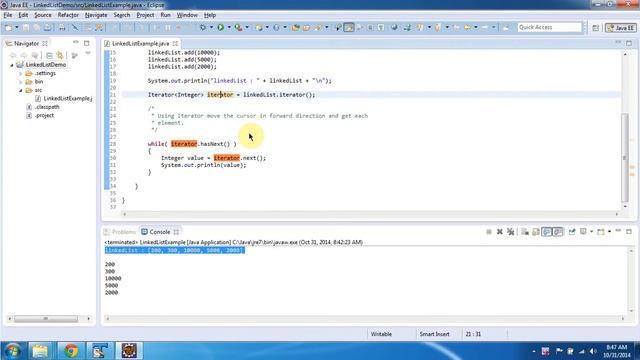Click code line 31 System.out.println(value)
The image size is (640, 360).
[x=203, y=165]
